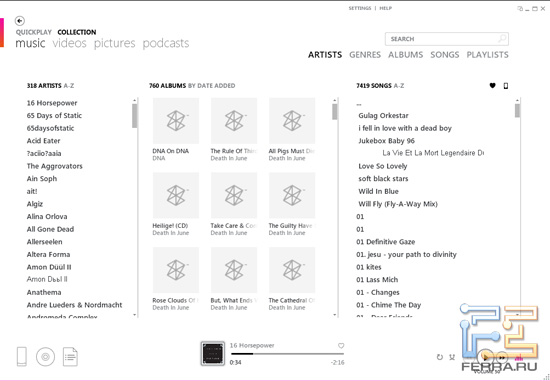Open SETTINGS

pyautogui.click(x=360, y=8)
